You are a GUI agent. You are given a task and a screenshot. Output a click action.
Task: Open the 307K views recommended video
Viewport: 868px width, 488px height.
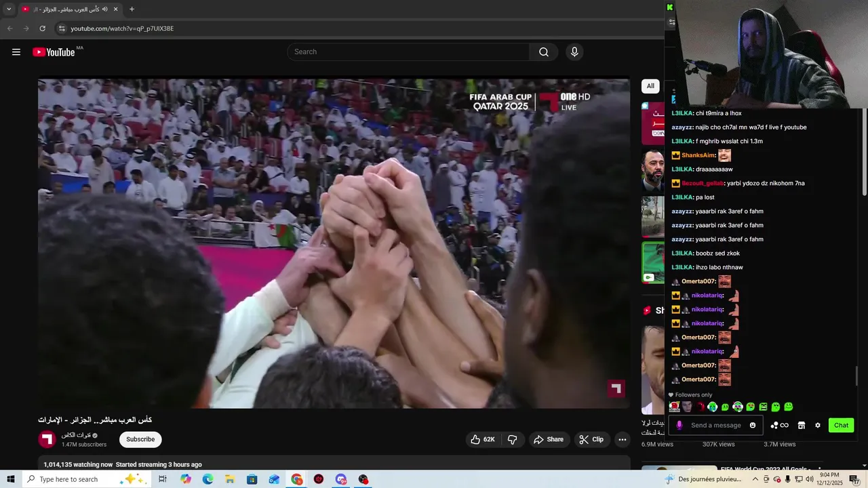718,444
